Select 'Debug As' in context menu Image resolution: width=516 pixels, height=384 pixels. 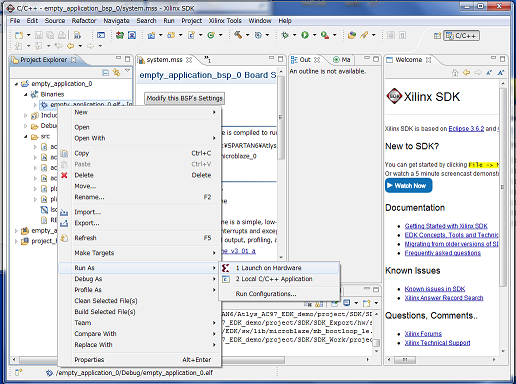(139, 279)
